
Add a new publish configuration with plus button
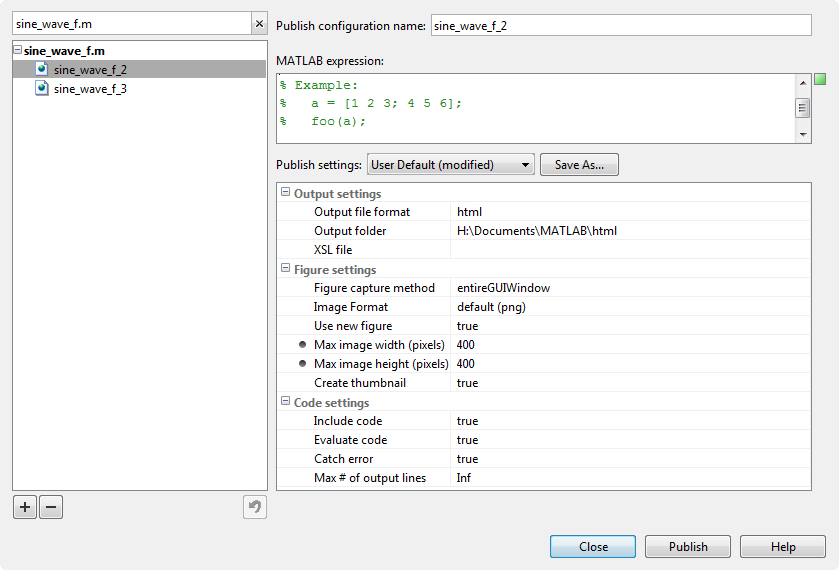coord(25,507)
